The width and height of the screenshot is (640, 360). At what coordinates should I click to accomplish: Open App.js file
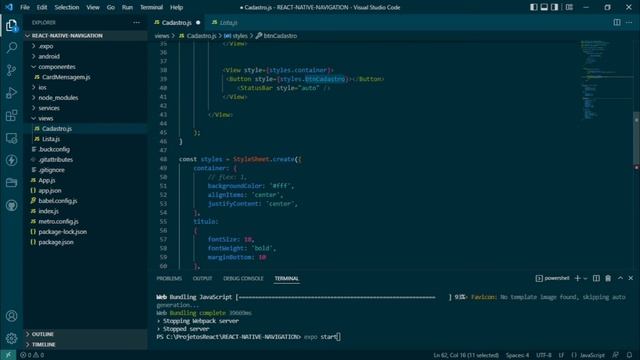[86, 180]
